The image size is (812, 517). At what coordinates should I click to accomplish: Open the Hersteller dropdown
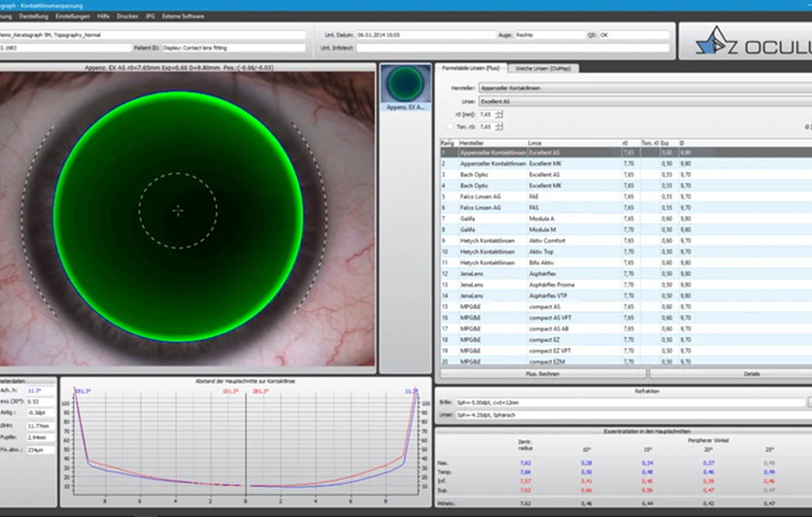[x=645, y=88]
